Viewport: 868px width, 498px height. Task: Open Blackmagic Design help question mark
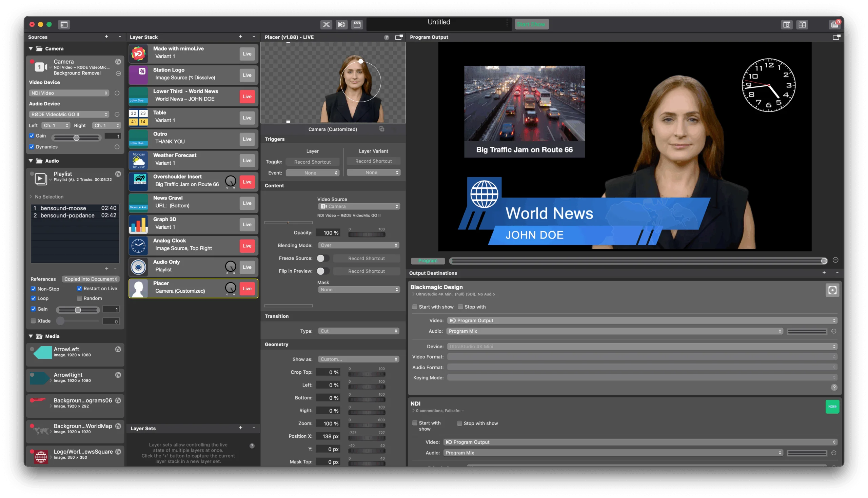[x=834, y=388]
